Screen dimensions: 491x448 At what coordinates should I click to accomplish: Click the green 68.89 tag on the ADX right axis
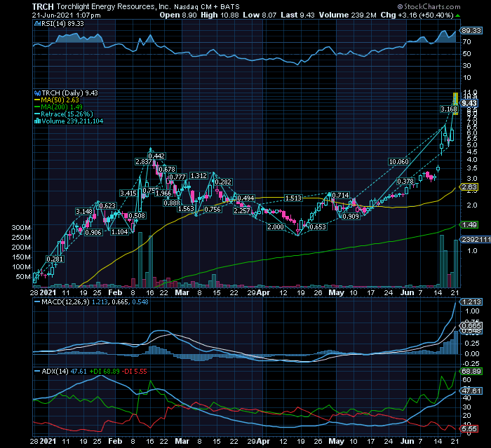click(x=471, y=372)
